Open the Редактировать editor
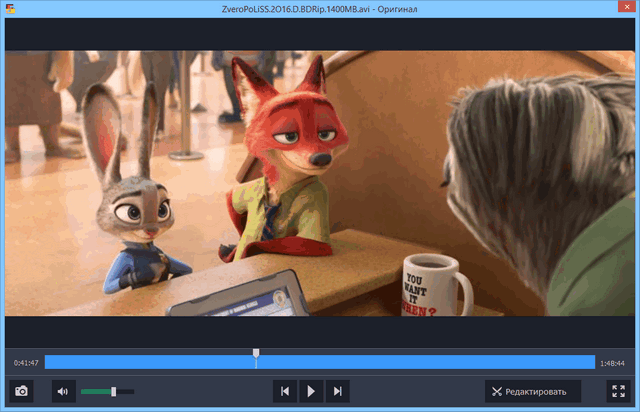The image size is (640, 412). click(x=533, y=392)
